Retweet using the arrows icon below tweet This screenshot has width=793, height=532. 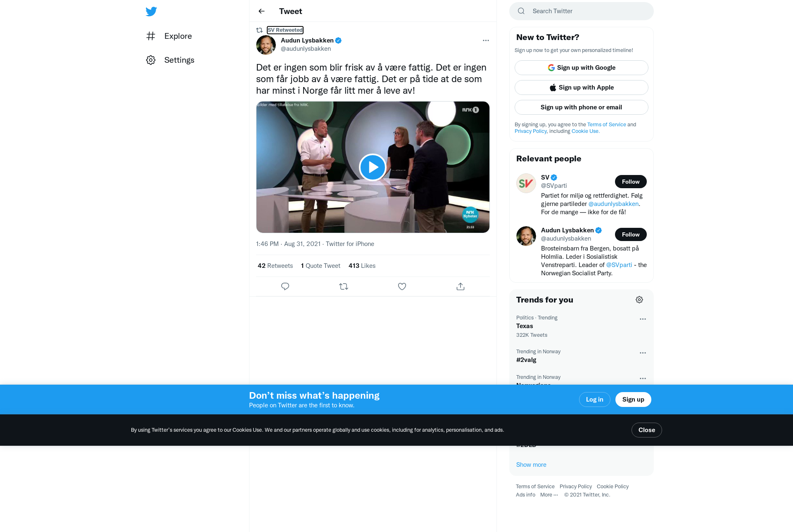(344, 286)
